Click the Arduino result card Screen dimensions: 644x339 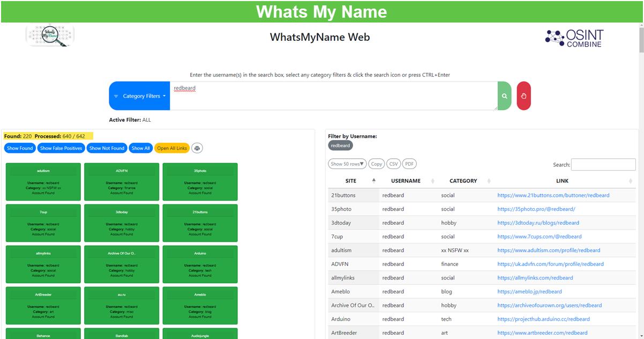pyautogui.click(x=200, y=264)
